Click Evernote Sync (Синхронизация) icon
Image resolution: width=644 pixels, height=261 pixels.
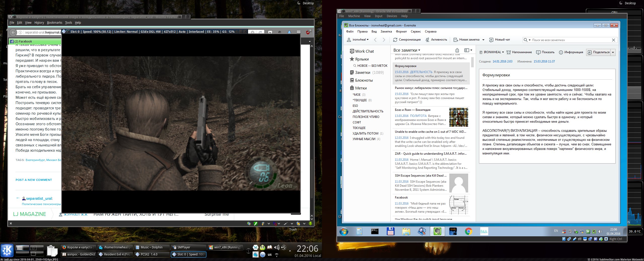[x=395, y=40]
